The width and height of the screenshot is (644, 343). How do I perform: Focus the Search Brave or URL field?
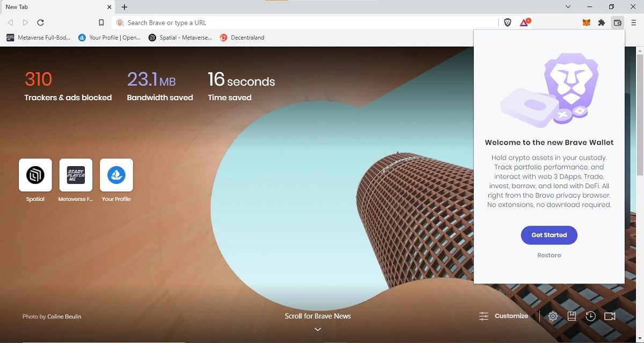point(306,23)
